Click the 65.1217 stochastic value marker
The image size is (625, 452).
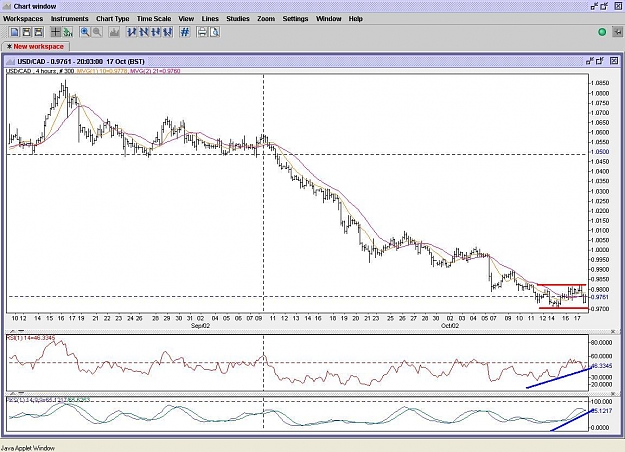coord(601,411)
